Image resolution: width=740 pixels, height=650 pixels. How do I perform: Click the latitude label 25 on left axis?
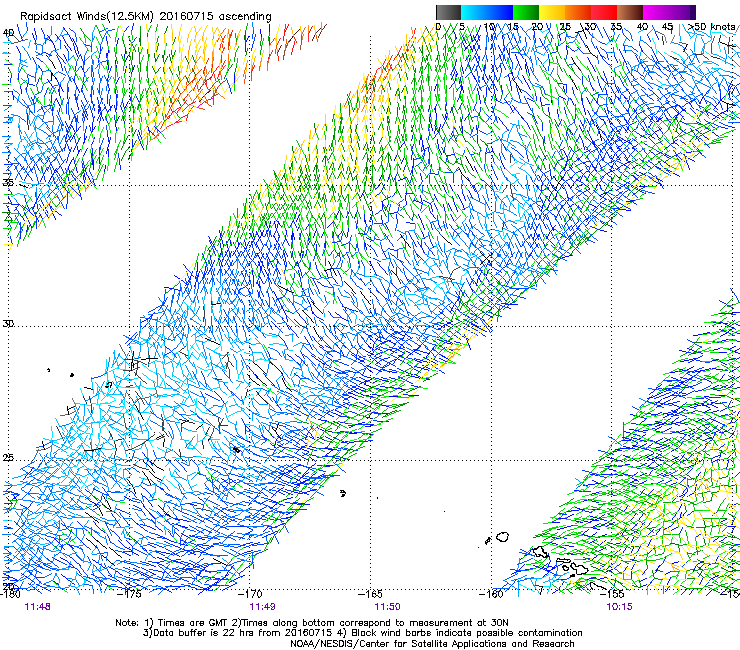click(x=8, y=458)
